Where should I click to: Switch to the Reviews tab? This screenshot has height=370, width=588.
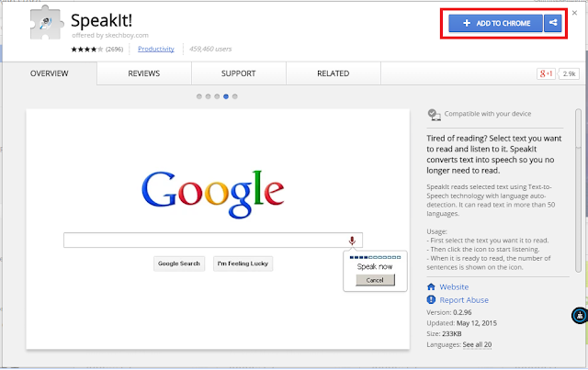coord(144,73)
